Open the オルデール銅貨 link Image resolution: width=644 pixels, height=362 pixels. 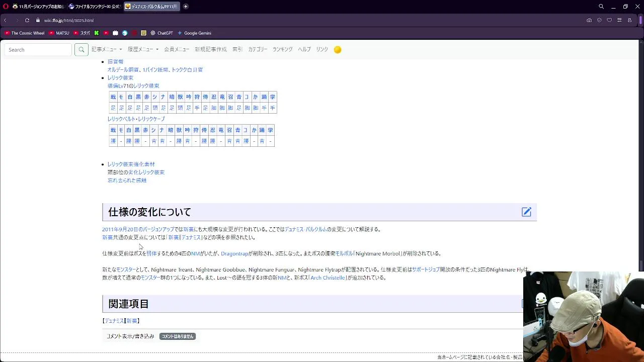click(123, 70)
